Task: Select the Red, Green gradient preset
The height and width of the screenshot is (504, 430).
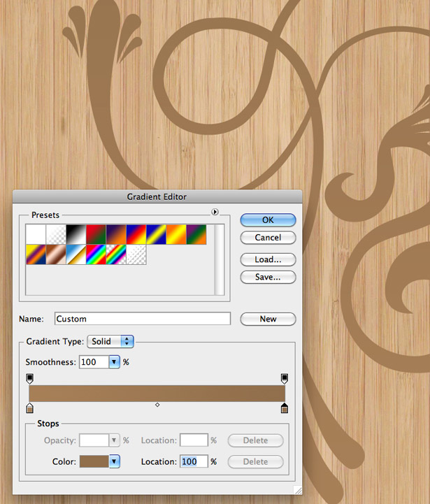Action: (96, 234)
